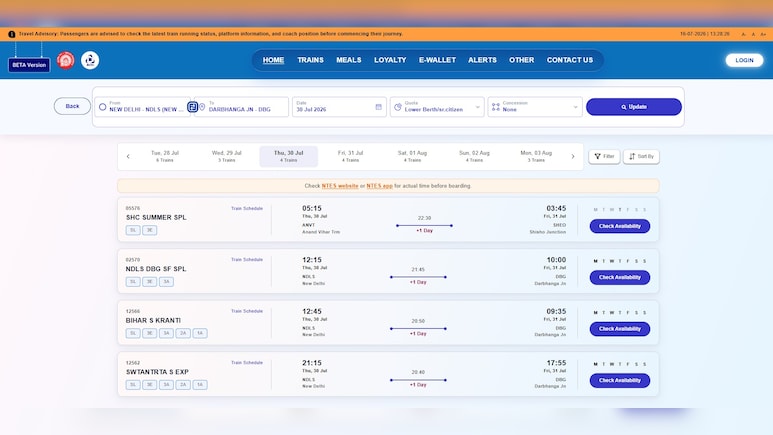Click train name SWTANTRTA S EXP
This screenshot has height=435, width=773.
[157, 372]
